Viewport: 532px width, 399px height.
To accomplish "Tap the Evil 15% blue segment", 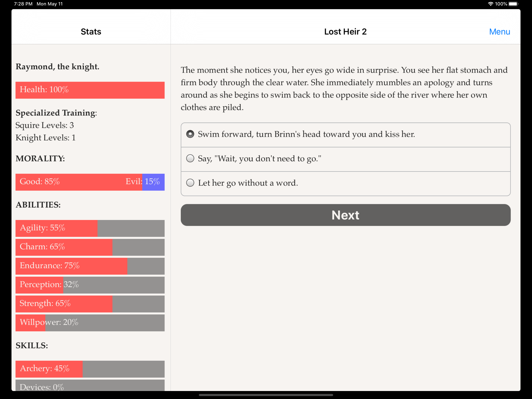I will [153, 182].
